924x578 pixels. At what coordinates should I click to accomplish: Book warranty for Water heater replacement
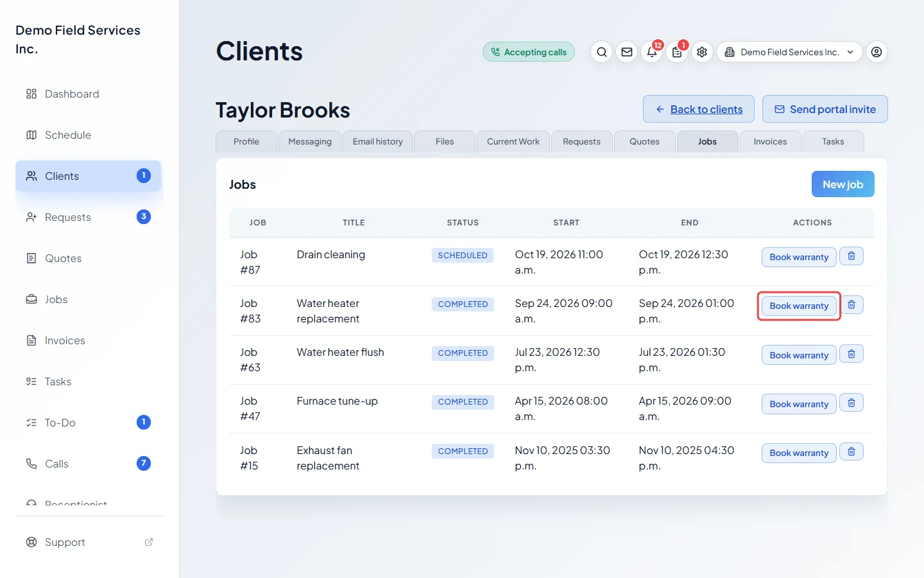[799, 306]
